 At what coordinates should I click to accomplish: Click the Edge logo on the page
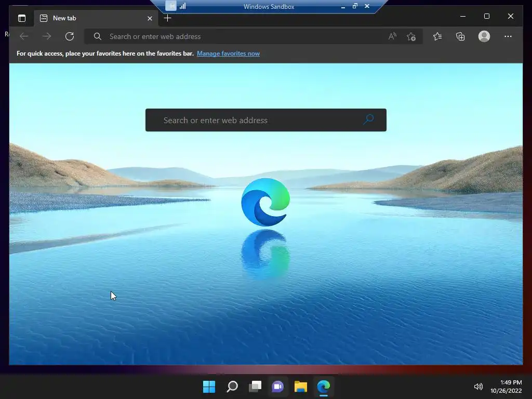tap(265, 202)
